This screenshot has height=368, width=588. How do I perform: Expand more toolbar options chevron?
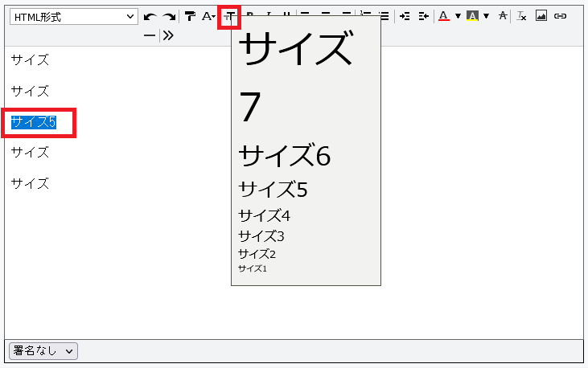pos(168,35)
